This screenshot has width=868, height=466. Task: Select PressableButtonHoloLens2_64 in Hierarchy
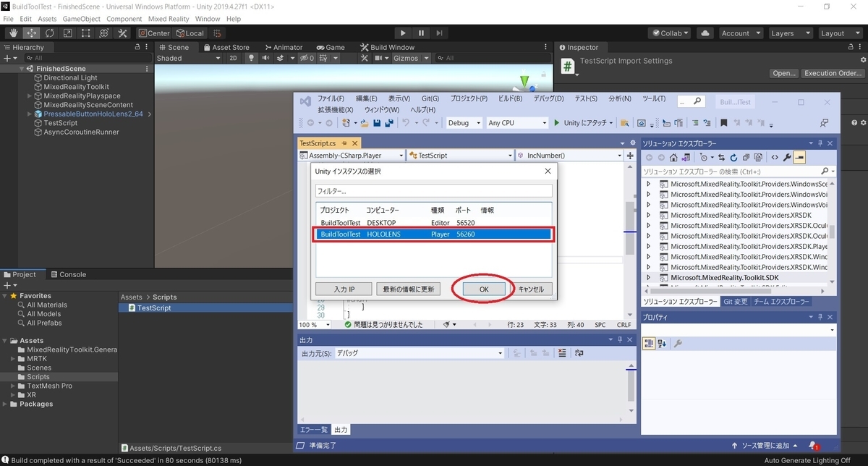point(93,114)
